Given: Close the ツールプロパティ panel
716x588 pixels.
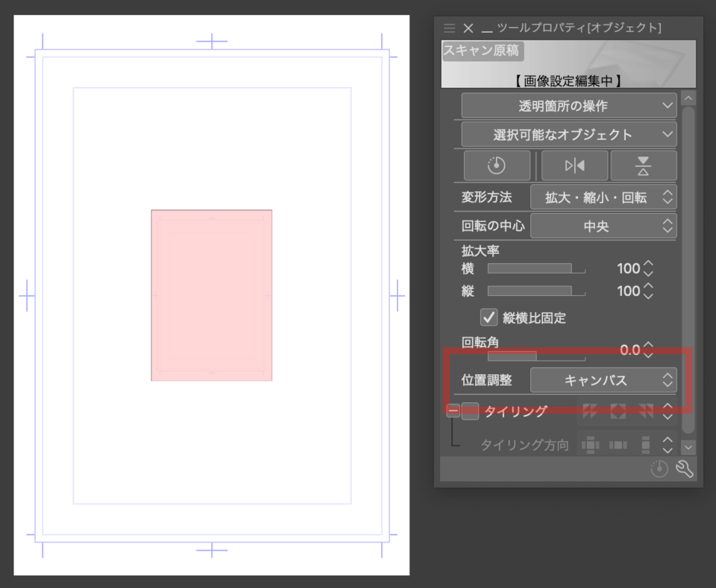Looking at the screenshot, I should 468,28.
